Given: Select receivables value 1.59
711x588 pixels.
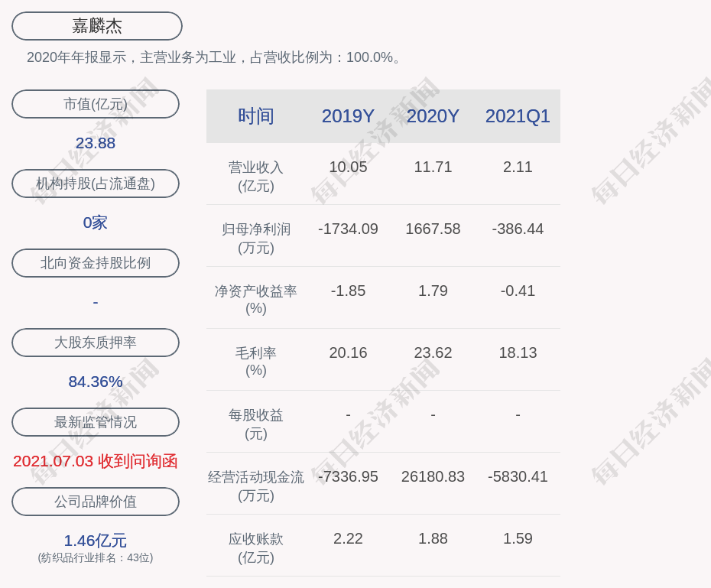Looking at the screenshot, I should [518, 538].
